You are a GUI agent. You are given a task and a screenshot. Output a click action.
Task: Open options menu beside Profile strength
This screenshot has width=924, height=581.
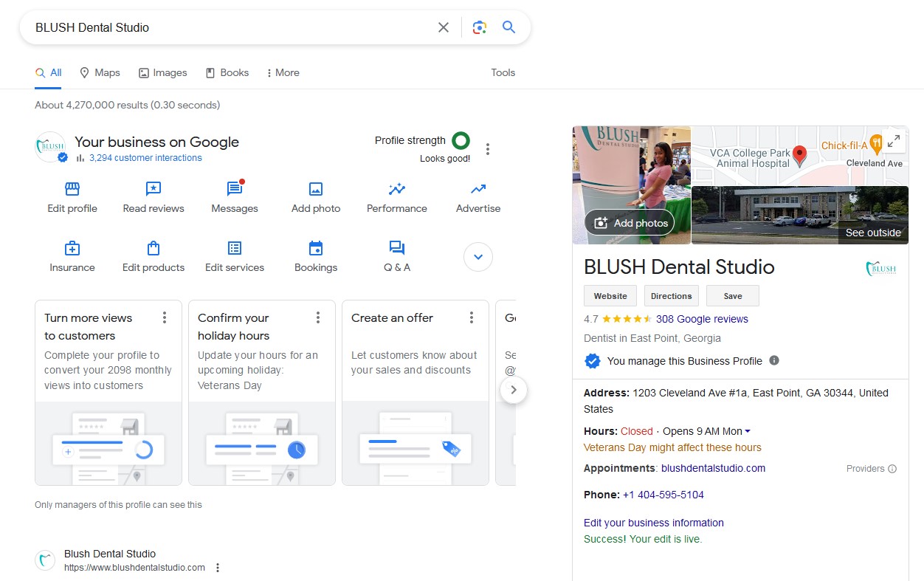[487, 149]
